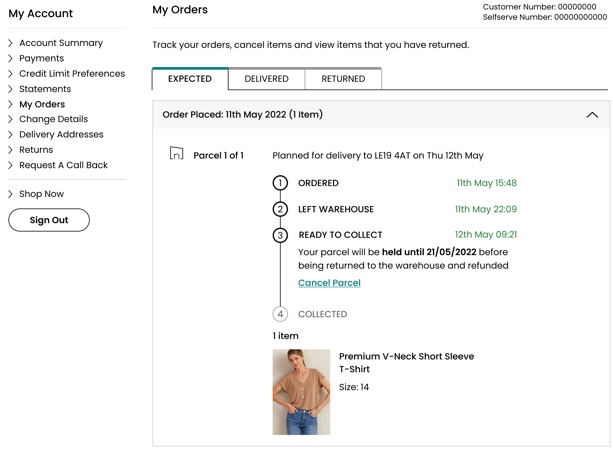Click the step 2 LEFT WAREHOUSE circle
Viewport: 613px width, 449px height.
(x=280, y=209)
